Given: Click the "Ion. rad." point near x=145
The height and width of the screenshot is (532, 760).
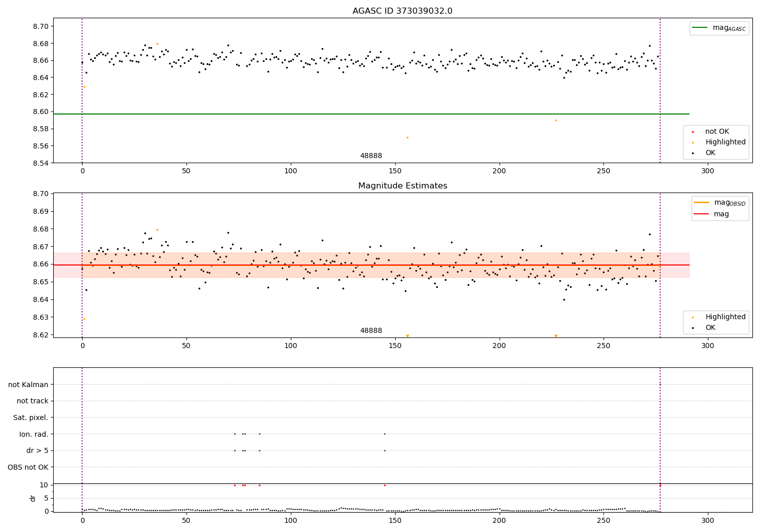Looking at the screenshot, I should [x=385, y=434].
